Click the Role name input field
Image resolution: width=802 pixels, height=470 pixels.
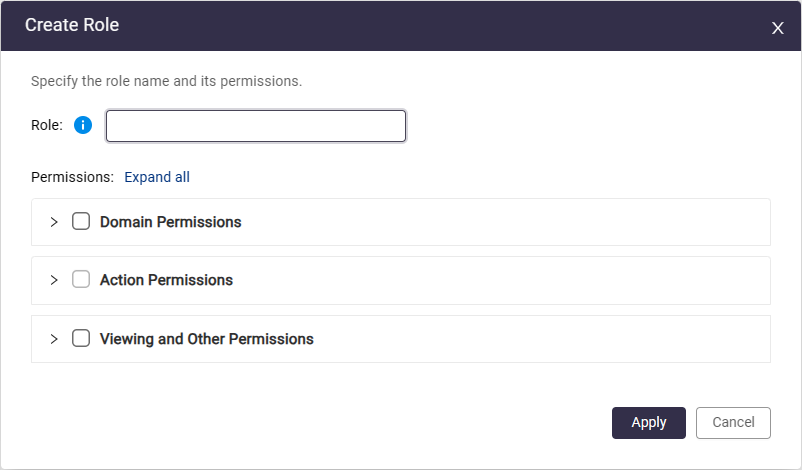click(256, 126)
